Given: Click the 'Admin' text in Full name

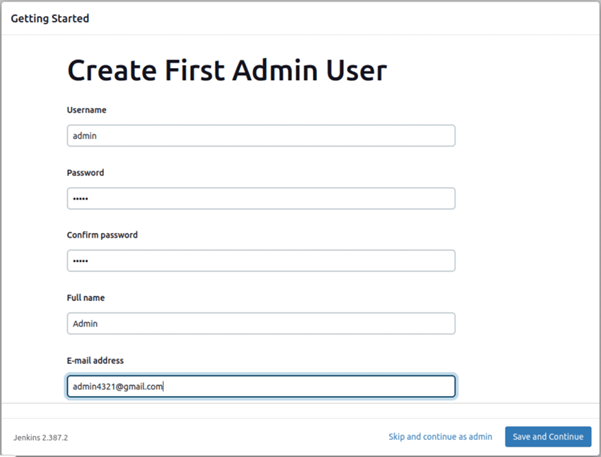Looking at the screenshot, I should click(x=85, y=324).
